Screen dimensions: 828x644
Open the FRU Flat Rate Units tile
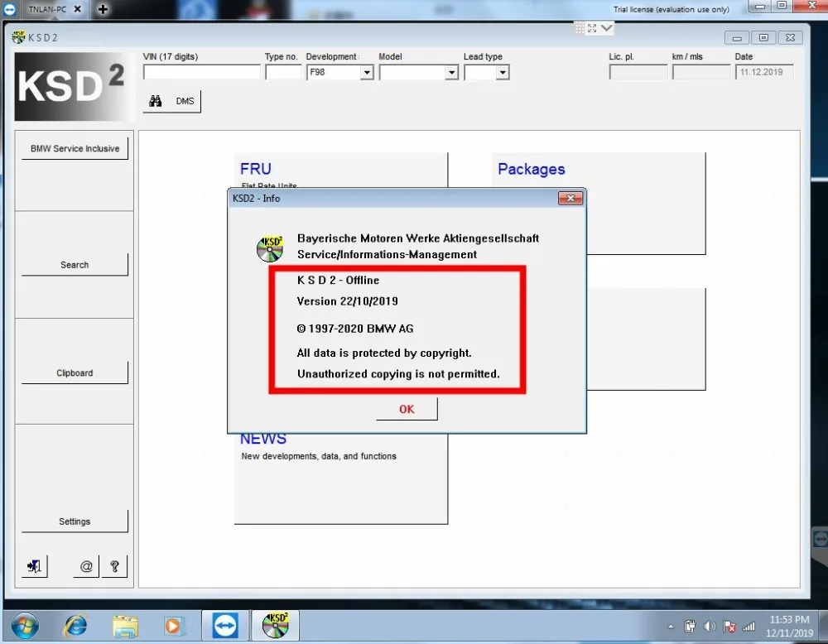click(340, 170)
